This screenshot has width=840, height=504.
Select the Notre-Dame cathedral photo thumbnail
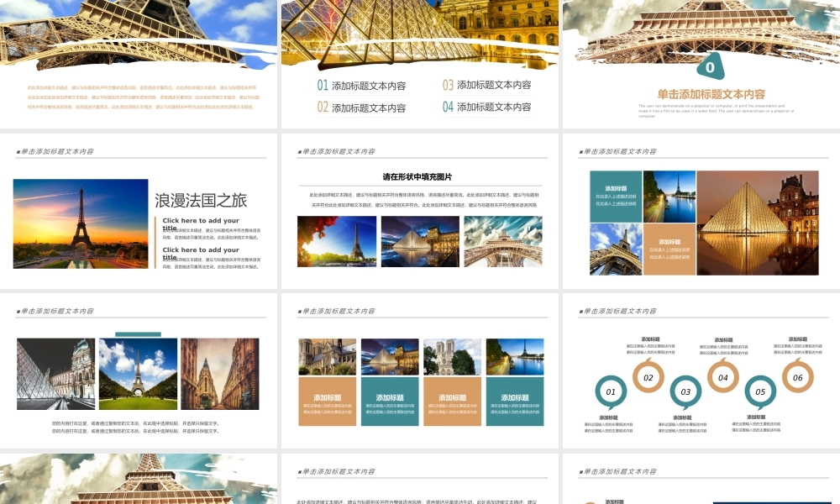(450, 357)
